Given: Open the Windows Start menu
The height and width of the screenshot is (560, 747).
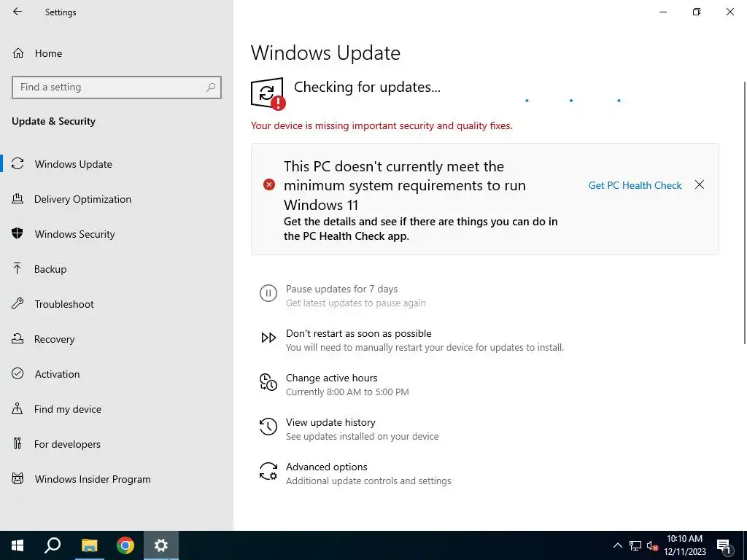Looking at the screenshot, I should point(18,545).
